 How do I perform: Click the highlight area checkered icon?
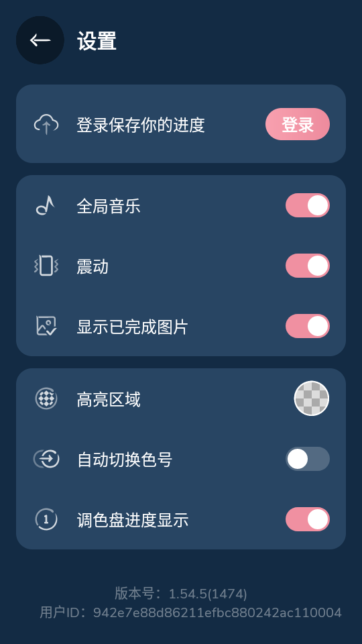pyautogui.click(x=46, y=398)
